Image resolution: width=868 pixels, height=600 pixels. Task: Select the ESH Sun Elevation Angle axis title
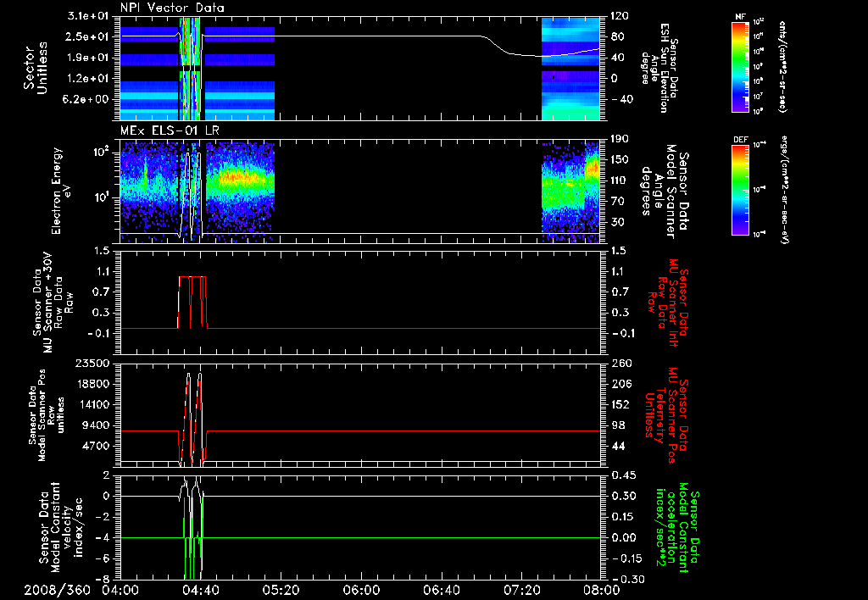click(659, 68)
